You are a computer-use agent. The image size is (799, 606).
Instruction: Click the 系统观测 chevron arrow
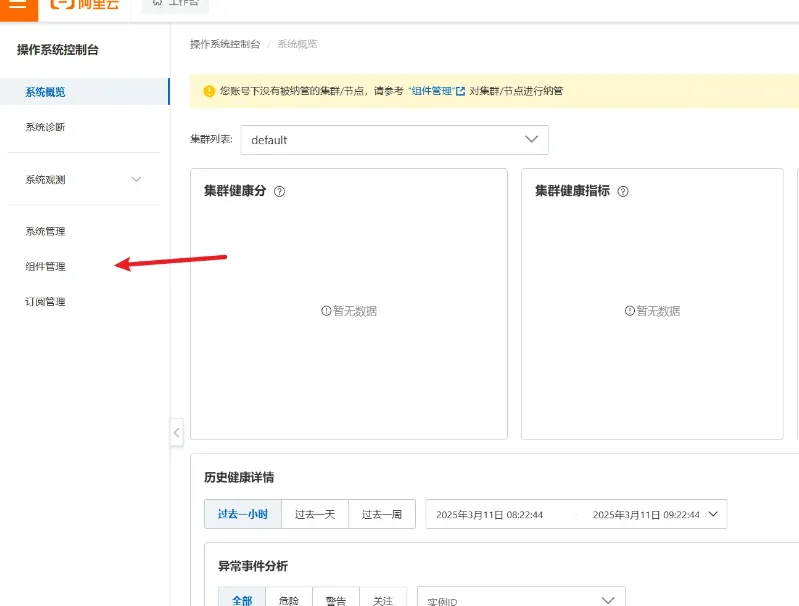click(136, 179)
